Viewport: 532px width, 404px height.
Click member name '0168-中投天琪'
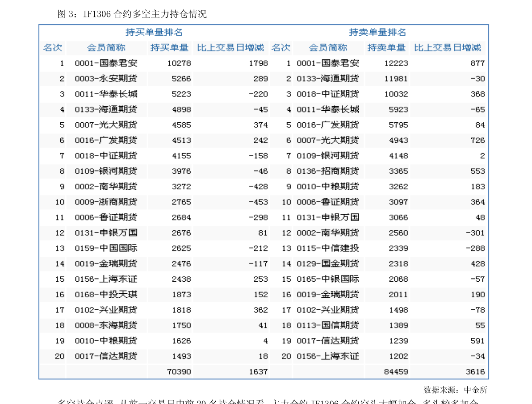point(106,295)
